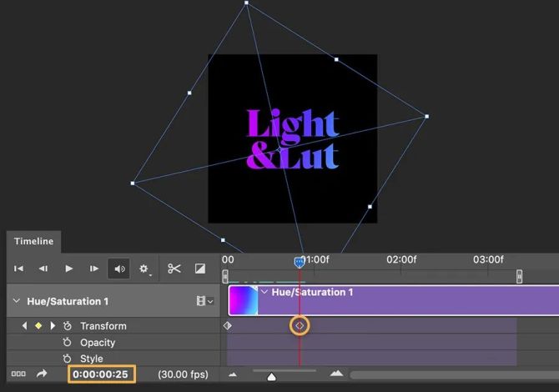Toggle Transform keyframe stopwatch

(68, 326)
